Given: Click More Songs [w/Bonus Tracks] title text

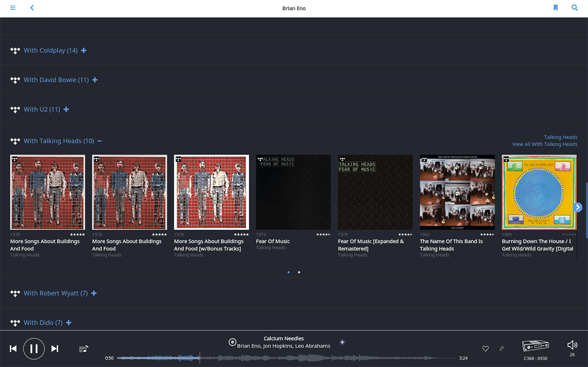Looking at the screenshot, I should [x=209, y=245].
